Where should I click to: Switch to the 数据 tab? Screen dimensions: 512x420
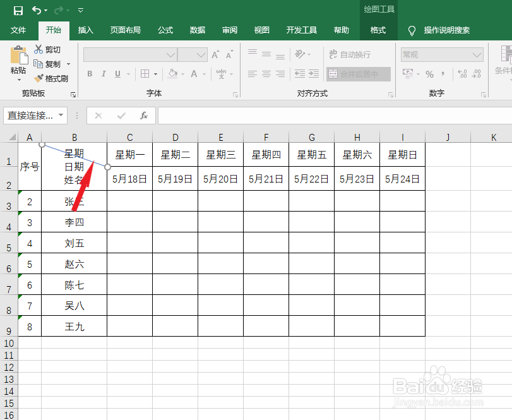198,30
